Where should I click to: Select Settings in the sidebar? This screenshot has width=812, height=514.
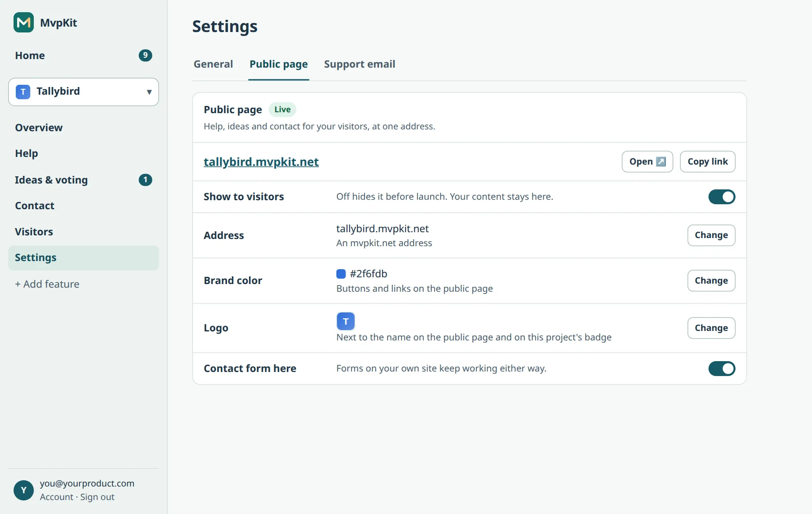[83, 258]
